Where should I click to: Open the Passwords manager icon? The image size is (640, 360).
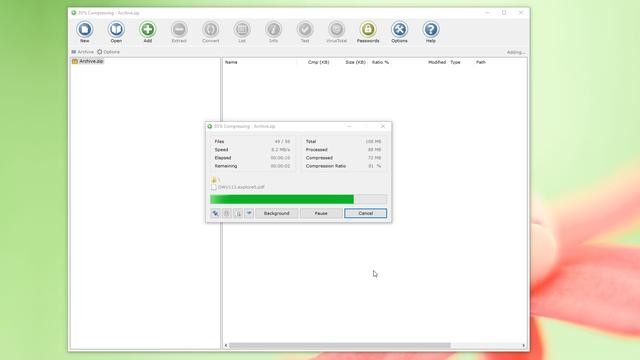coord(368,32)
